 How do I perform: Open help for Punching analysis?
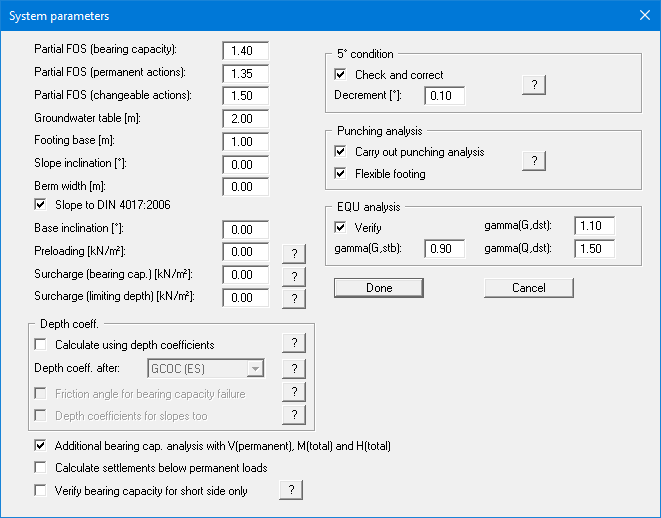pyautogui.click(x=534, y=161)
